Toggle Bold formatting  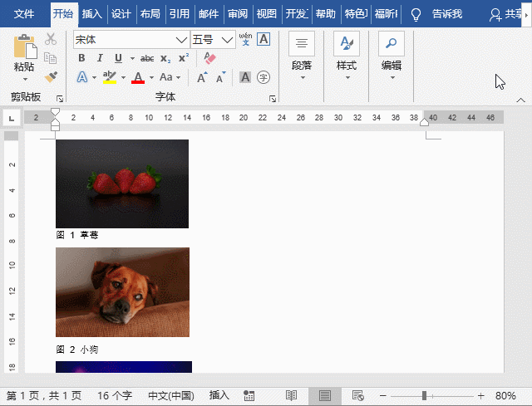point(81,58)
